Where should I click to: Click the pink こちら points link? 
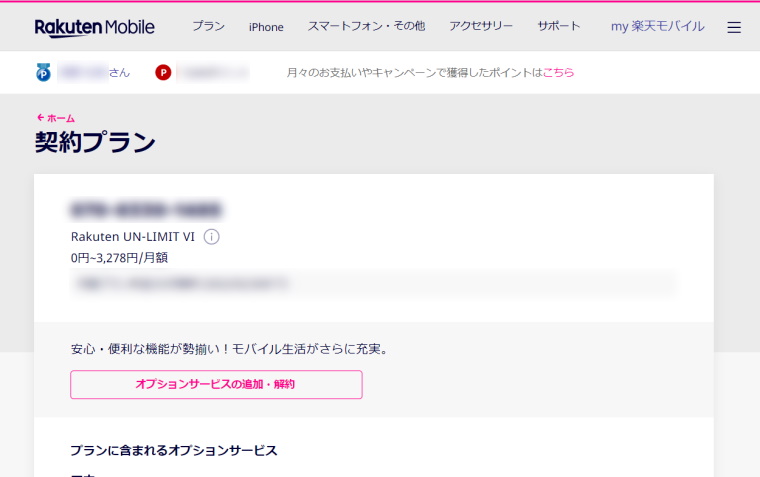[558, 73]
